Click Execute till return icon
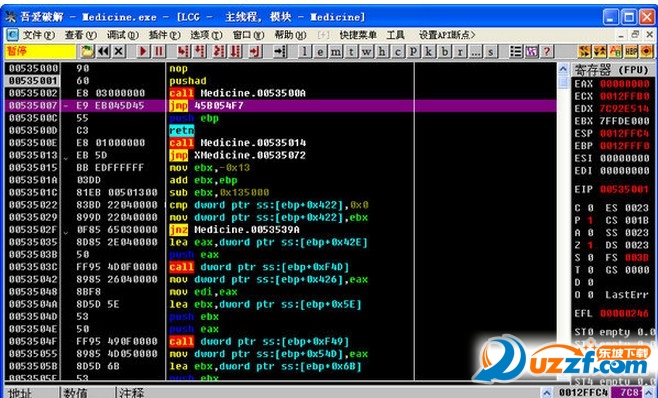 point(255,51)
